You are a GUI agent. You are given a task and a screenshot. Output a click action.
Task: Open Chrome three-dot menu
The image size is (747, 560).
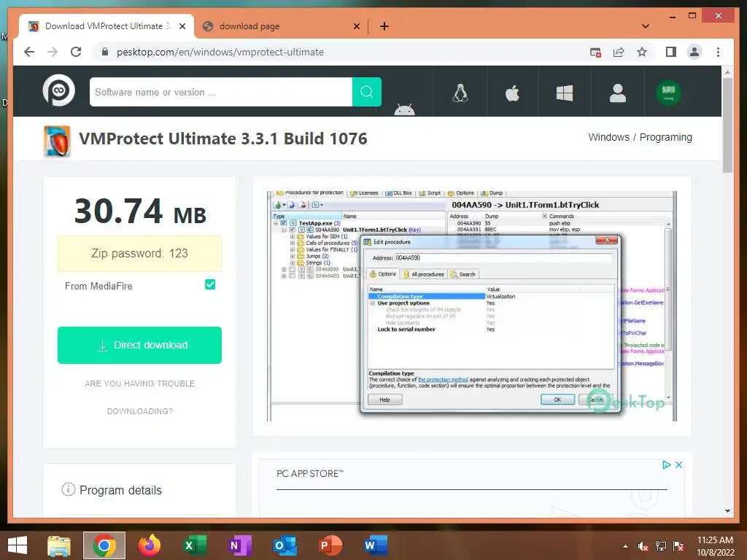(718, 52)
